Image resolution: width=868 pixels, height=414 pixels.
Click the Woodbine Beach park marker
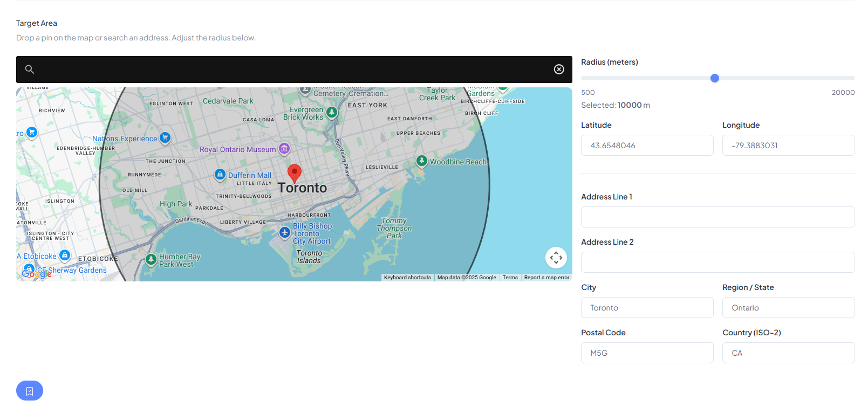coord(422,161)
